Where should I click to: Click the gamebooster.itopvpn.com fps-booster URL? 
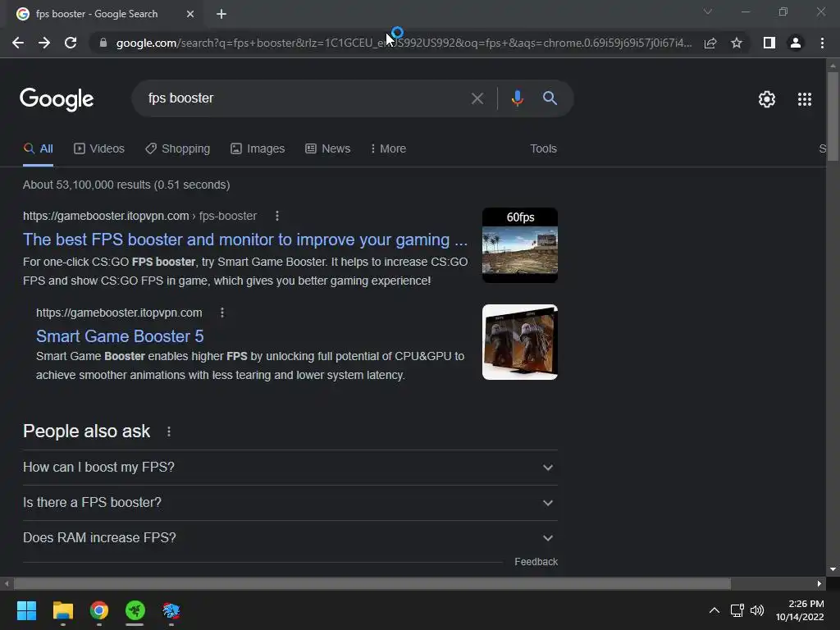139,216
